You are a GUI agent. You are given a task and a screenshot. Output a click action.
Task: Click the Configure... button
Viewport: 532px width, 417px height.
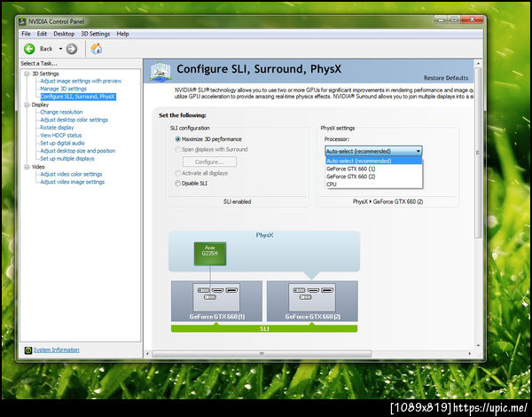coord(209,161)
